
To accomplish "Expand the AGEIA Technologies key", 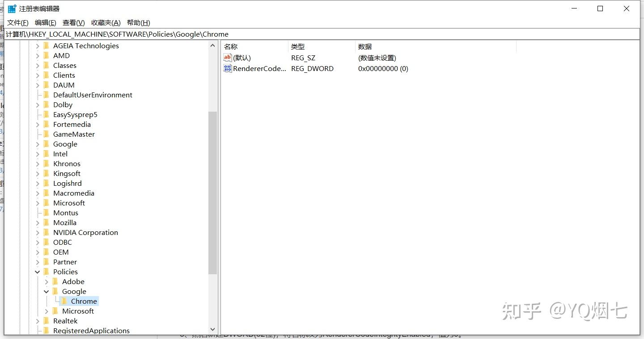I will 38,46.
